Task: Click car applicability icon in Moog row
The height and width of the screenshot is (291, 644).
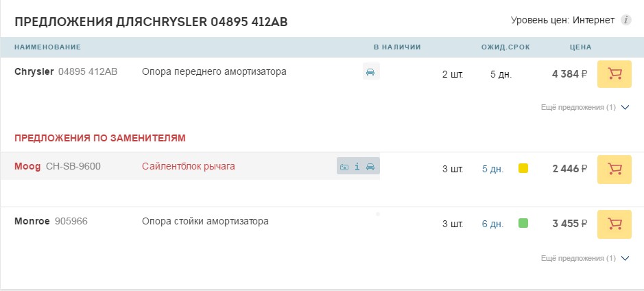Action: (370, 167)
